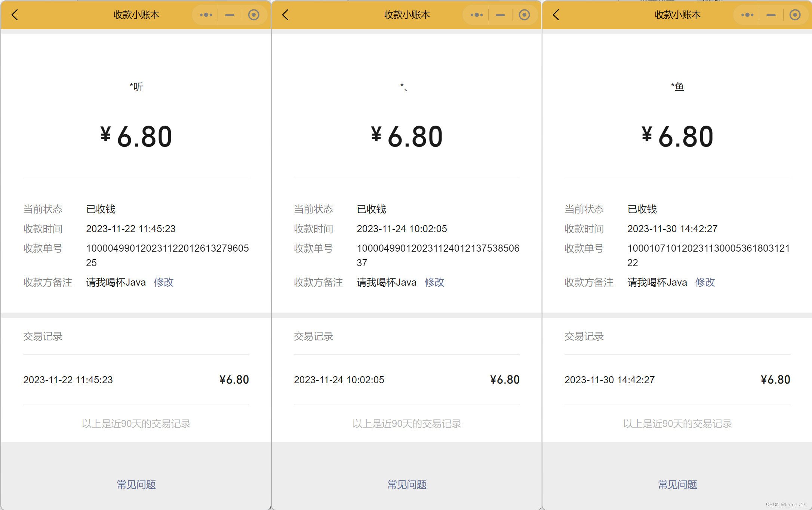This screenshot has width=812, height=510.
Task: Open three-dots menu in right panel
Action: (747, 15)
